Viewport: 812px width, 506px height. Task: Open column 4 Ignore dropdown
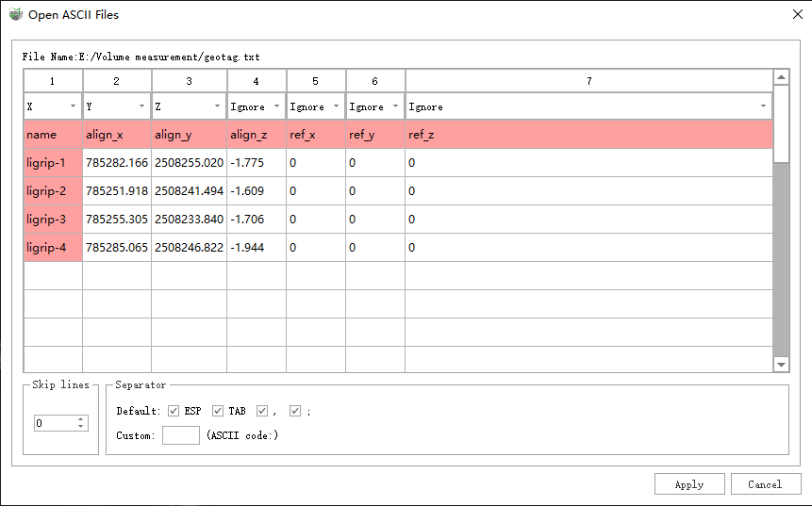pyautogui.click(x=257, y=106)
